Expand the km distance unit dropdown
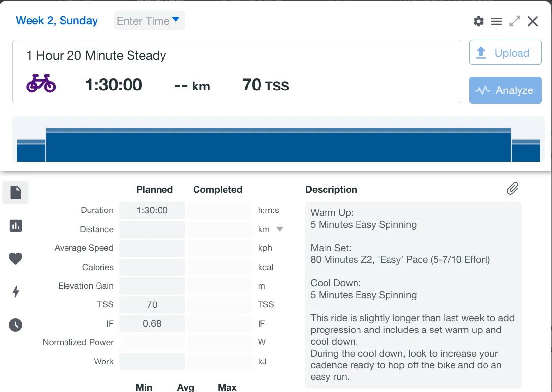Image resolution: width=552 pixels, height=392 pixels. pos(280,229)
